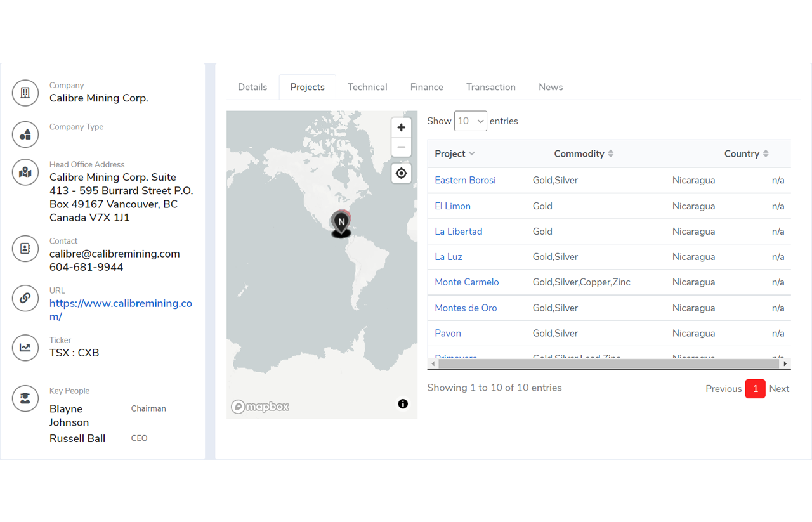Open the La Luz project link
Viewport: 812px width, 522px height.
point(449,257)
